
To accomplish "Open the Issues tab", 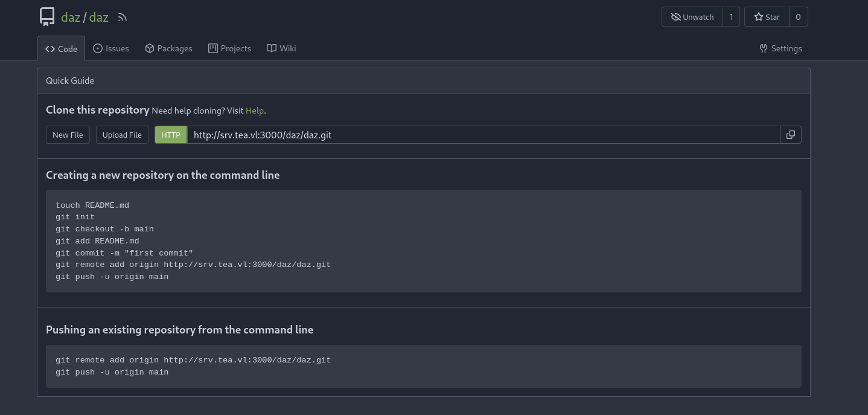I will click(111, 48).
